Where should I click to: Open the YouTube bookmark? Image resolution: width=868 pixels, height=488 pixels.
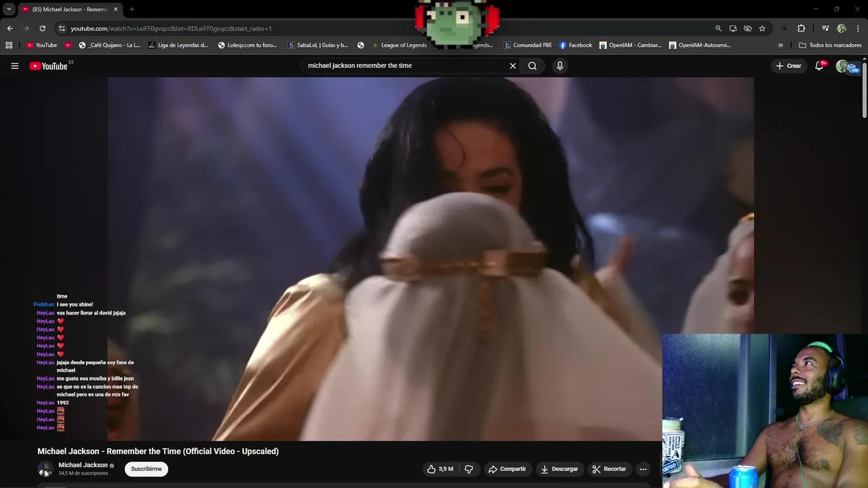click(x=41, y=45)
